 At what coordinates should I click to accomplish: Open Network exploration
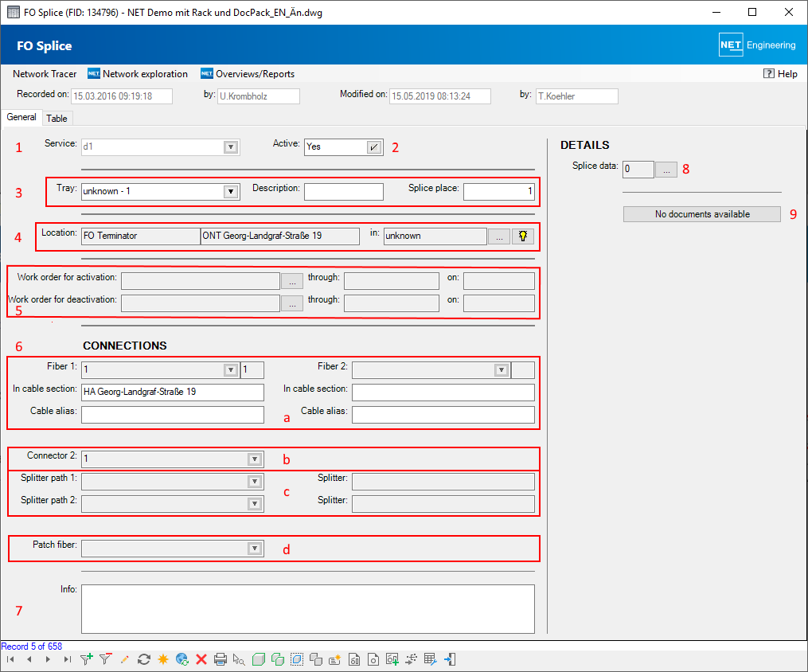tap(138, 74)
